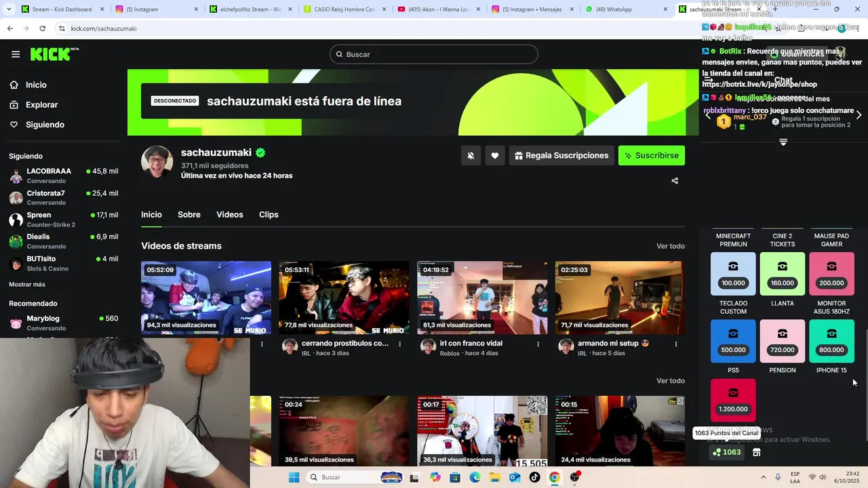The width and height of the screenshot is (868, 488).
Task: Show next leaderboard entry with right chevron
Action: 859,115
